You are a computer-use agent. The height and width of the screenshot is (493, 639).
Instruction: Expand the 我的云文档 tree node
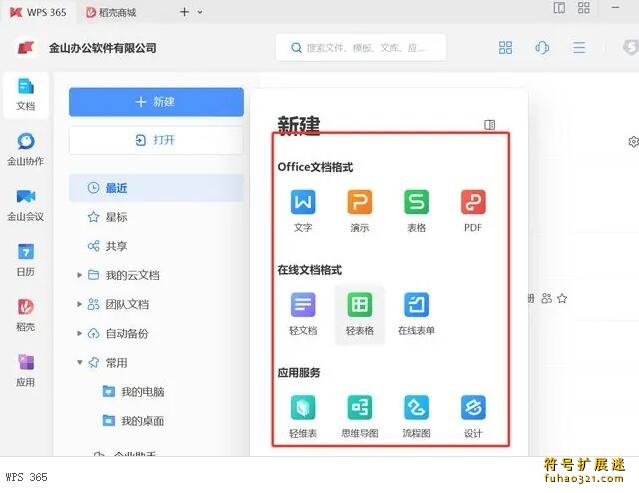click(79, 275)
